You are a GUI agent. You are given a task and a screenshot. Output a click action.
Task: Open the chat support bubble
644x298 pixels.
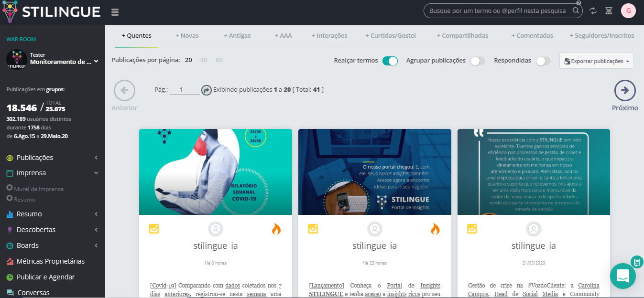(622, 276)
